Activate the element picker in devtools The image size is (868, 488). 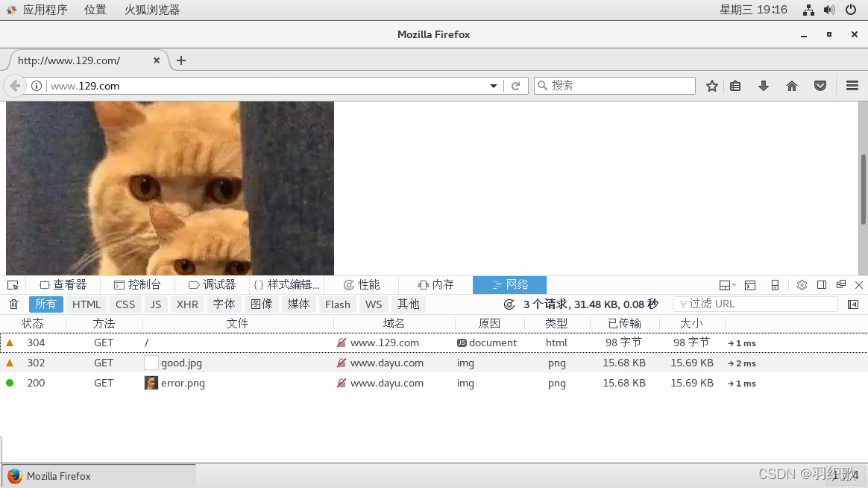[13, 285]
